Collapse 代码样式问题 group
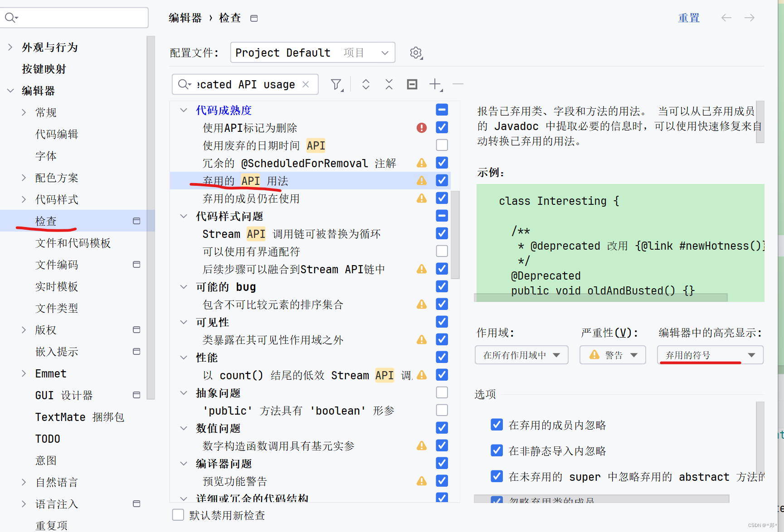The height and width of the screenshot is (532, 784). coord(184,216)
